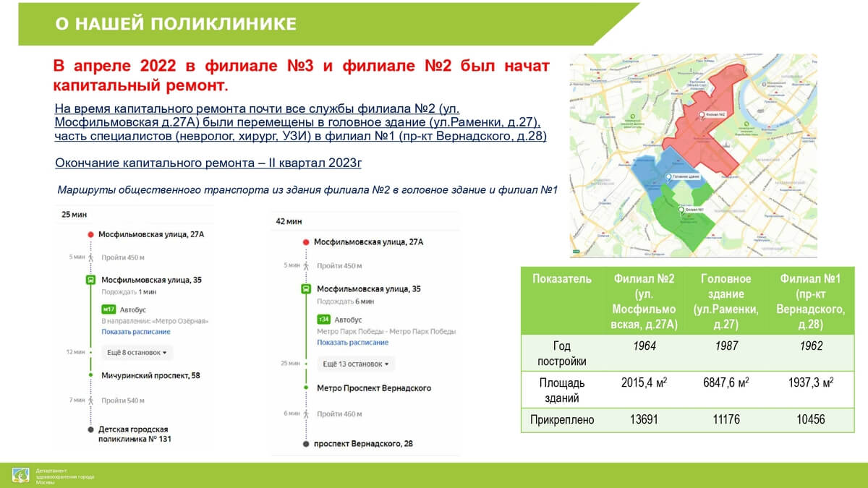
Task: Open Показать расписание under the т34 bus
Action: (x=352, y=343)
